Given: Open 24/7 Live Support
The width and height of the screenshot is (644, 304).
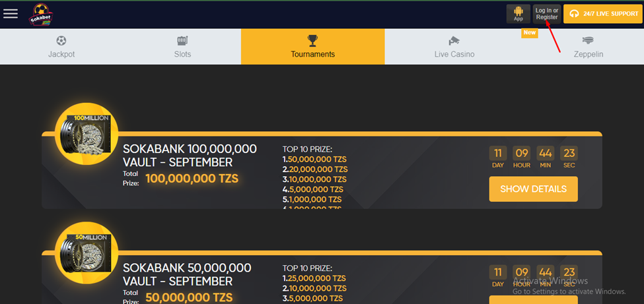Looking at the screenshot, I should (602, 14).
